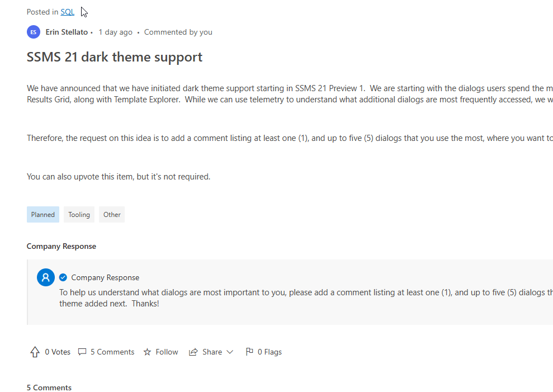The width and height of the screenshot is (553, 392).
Task: Open the 5 Comments link
Action: (112, 352)
